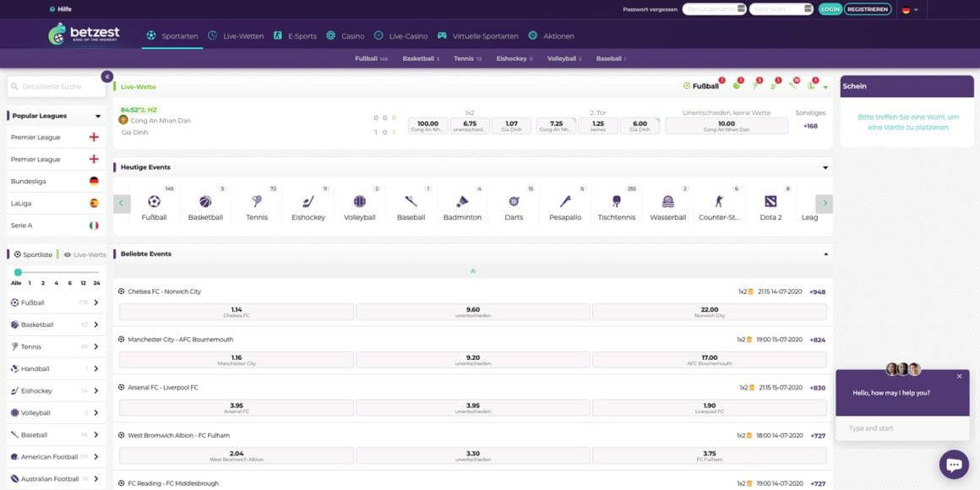Select the Pesapallo icon
The height and width of the screenshot is (490, 980).
tap(565, 201)
